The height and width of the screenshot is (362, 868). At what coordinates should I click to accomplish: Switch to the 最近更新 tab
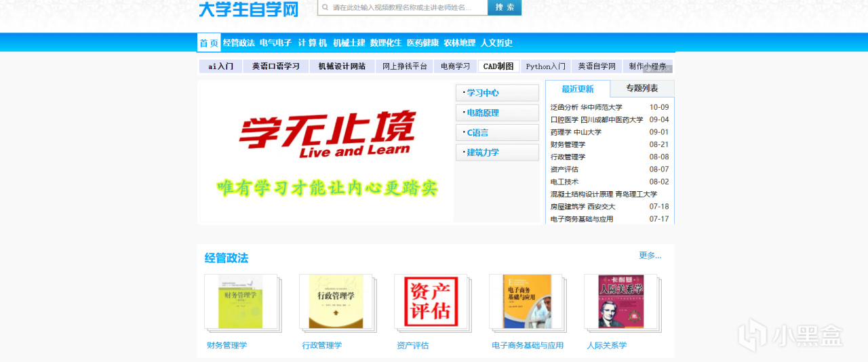click(578, 89)
